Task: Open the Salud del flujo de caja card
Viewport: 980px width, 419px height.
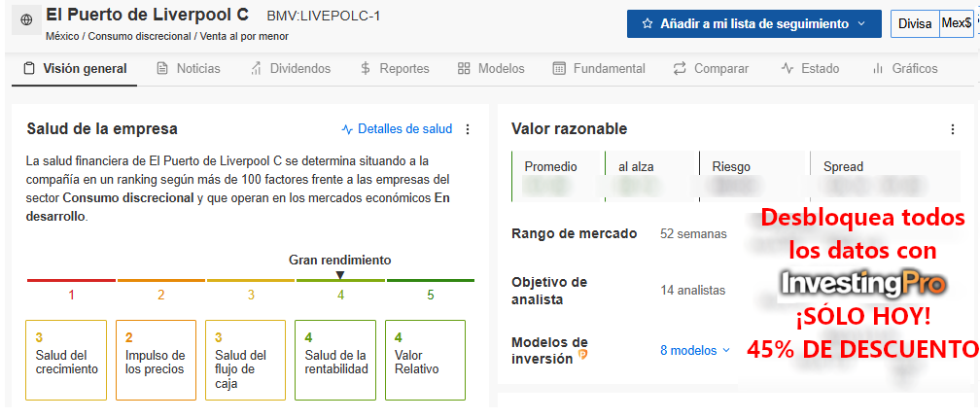Action: [246, 361]
